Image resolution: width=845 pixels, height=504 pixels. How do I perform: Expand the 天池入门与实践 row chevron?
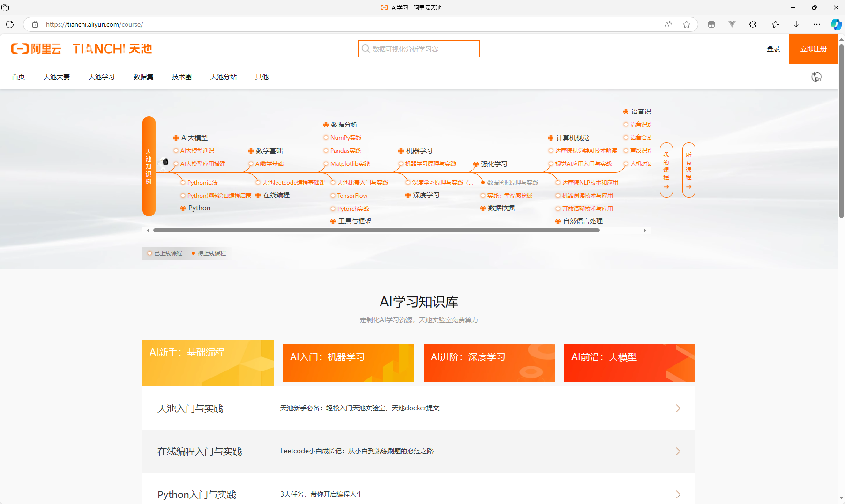(678, 408)
